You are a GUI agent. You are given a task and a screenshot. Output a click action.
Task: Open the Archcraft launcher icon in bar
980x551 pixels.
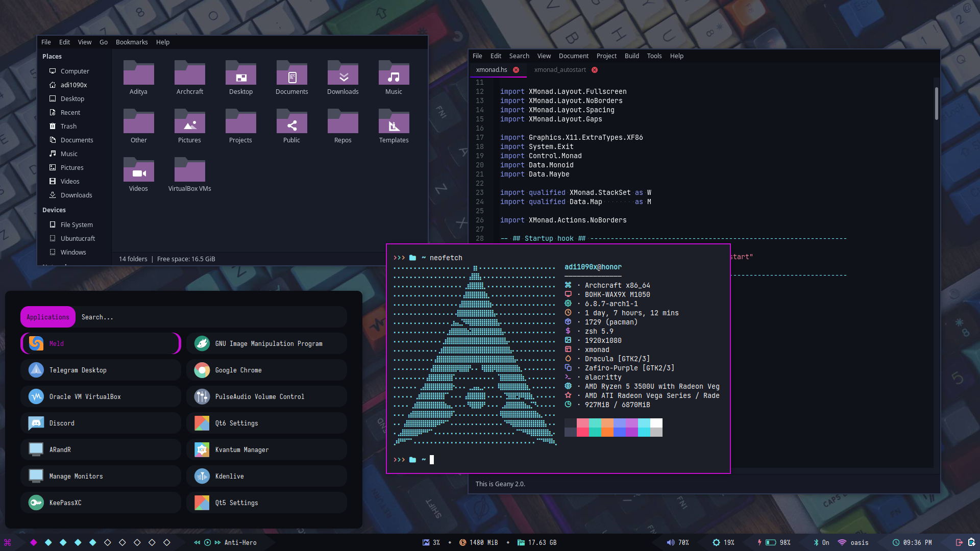[8, 543]
